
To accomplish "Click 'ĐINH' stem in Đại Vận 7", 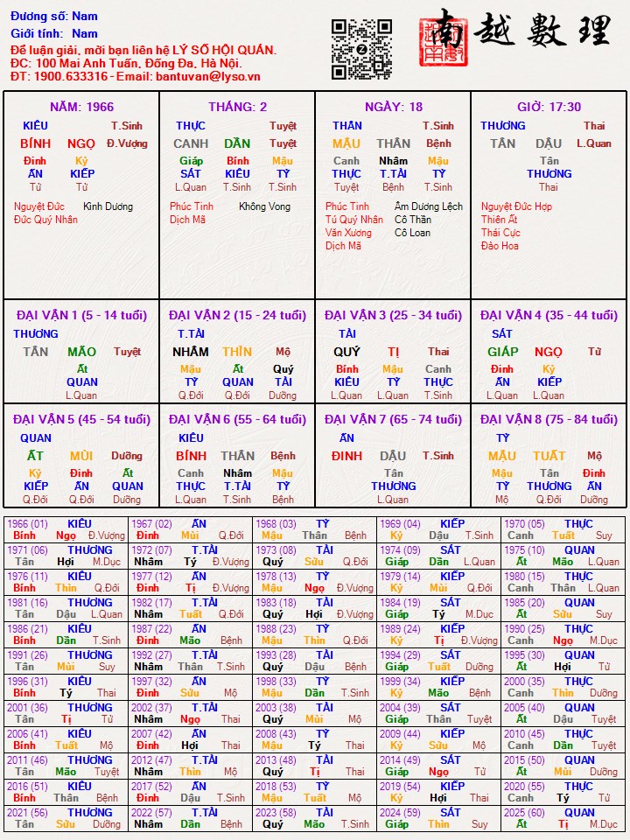I will [346, 456].
